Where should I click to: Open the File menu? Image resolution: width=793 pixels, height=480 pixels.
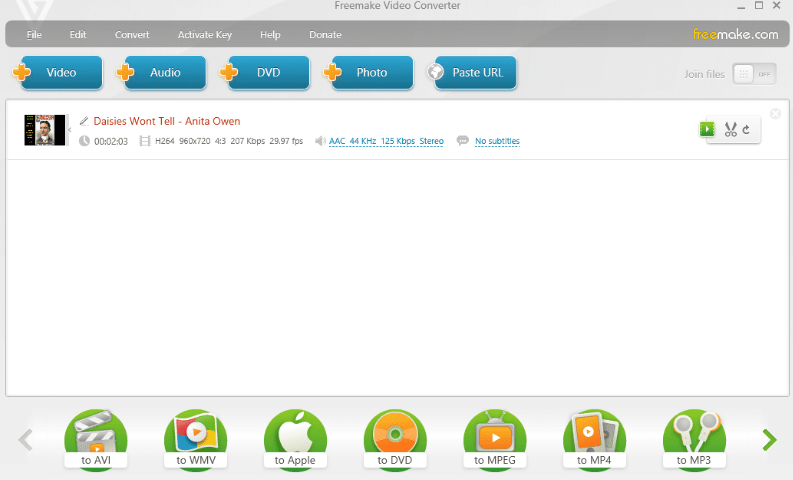click(x=34, y=34)
